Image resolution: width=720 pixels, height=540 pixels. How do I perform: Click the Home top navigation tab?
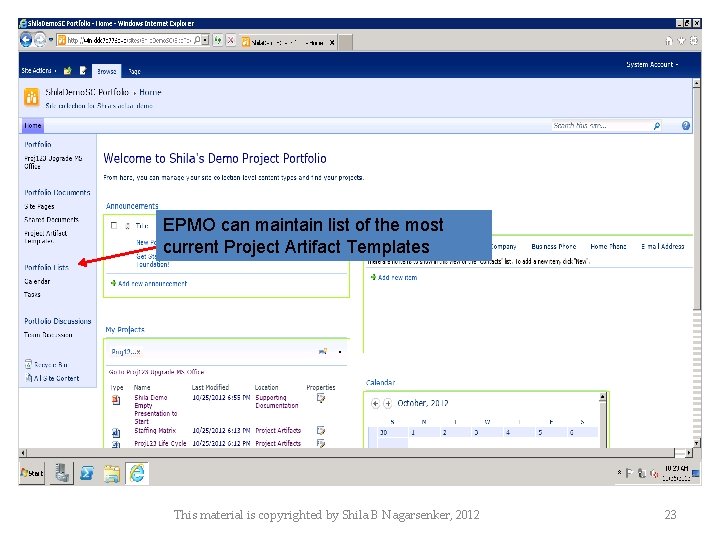coord(32,125)
